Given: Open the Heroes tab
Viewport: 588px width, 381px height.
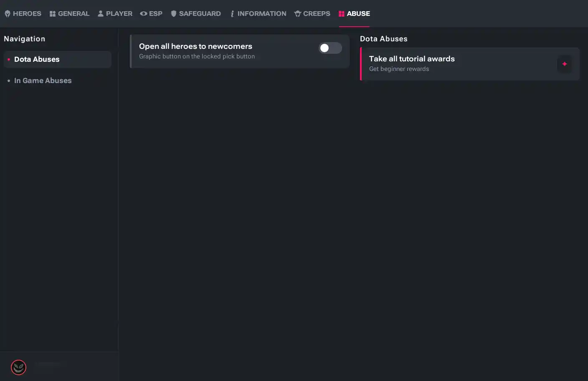Looking at the screenshot, I should (x=23, y=13).
